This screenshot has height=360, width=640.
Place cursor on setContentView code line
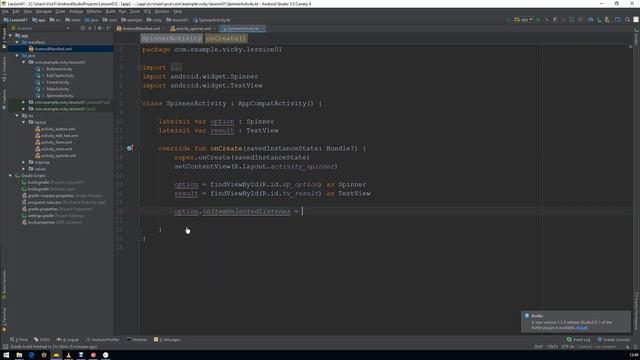(x=256, y=167)
